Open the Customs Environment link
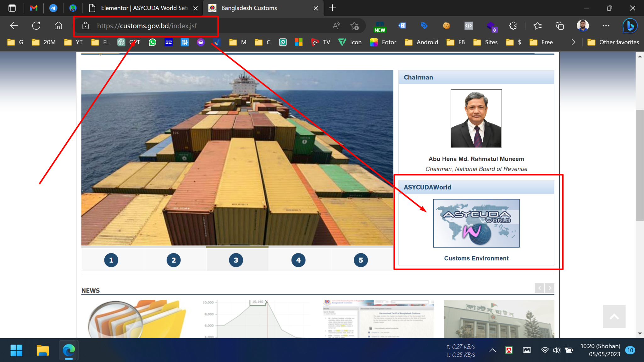Screen dimensions: 644x362 [x=476, y=258]
